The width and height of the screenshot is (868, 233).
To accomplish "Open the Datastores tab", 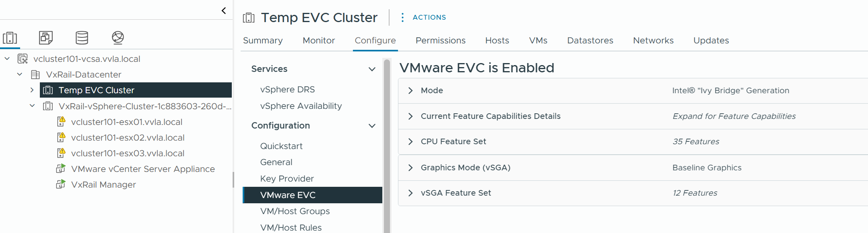I will point(590,41).
